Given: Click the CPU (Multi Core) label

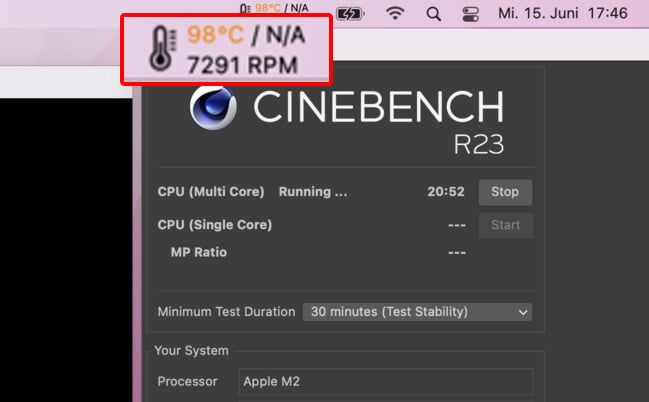Looking at the screenshot, I should 211,192.
